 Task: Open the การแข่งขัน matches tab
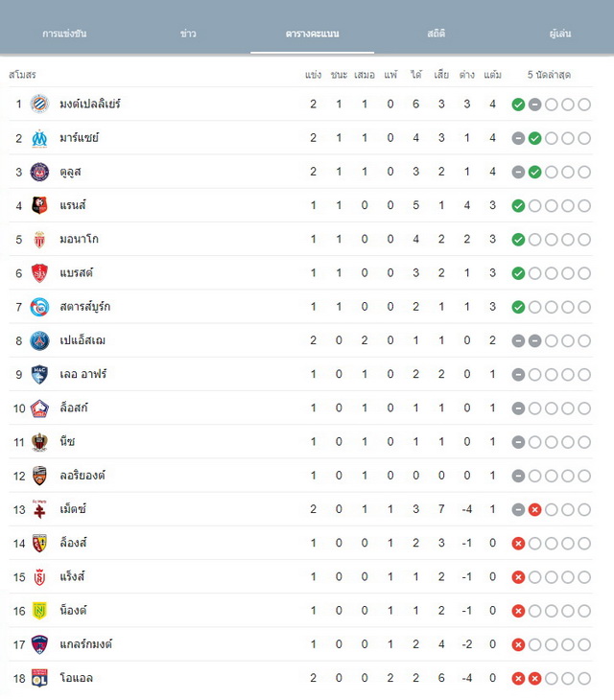[x=64, y=34]
